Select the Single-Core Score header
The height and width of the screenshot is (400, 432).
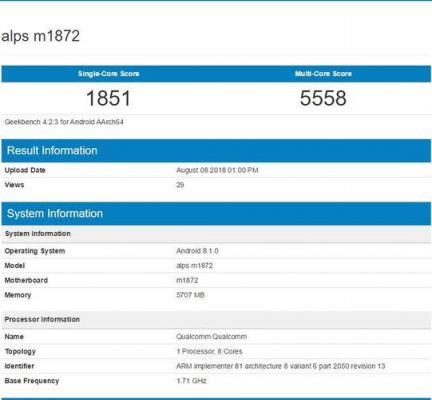[x=108, y=74]
